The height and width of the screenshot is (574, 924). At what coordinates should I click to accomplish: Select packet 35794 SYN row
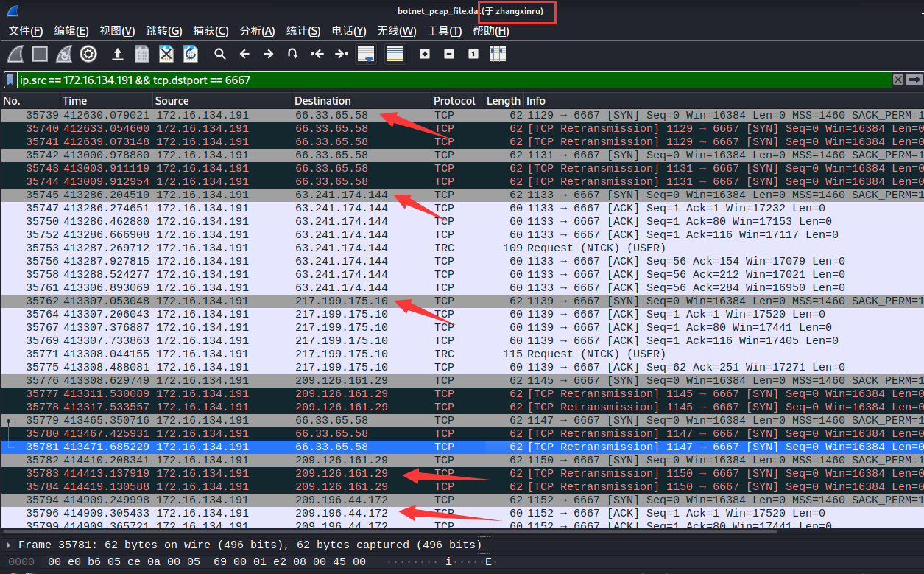pyautogui.click(x=462, y=500)
